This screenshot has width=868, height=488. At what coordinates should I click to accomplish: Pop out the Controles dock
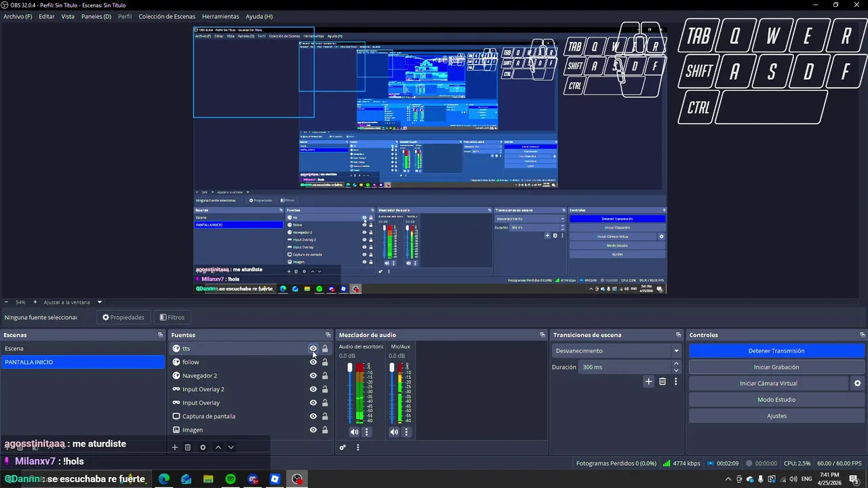(863, 335)
